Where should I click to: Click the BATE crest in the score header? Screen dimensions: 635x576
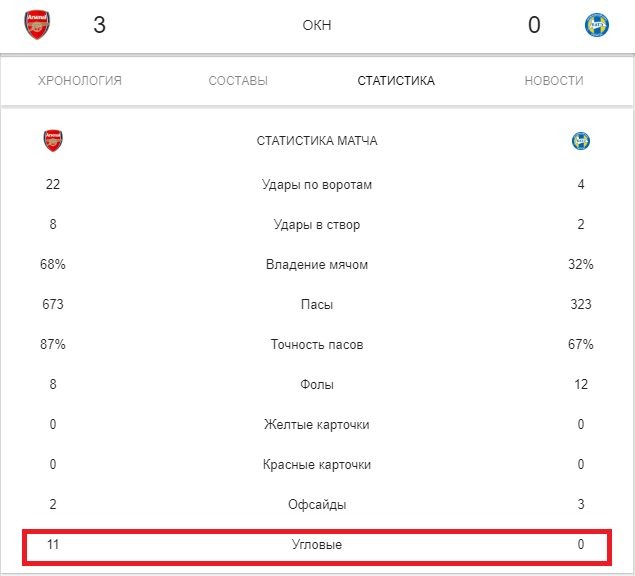click(596, 25)
